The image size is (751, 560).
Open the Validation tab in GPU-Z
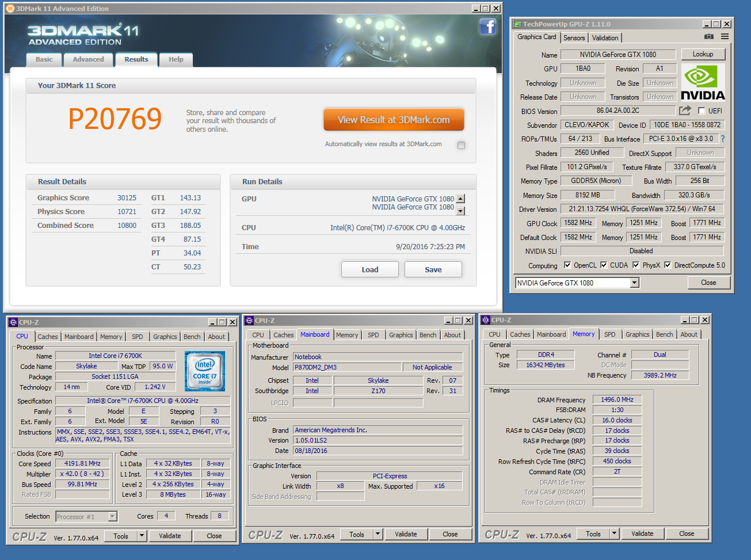click(605, 38)
